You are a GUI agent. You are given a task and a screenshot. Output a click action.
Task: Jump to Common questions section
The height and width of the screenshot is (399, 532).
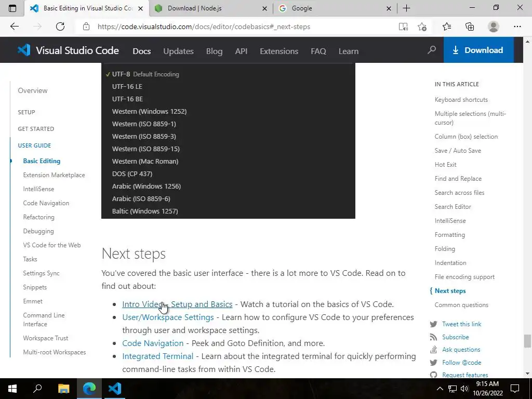[x=461, y=304]
